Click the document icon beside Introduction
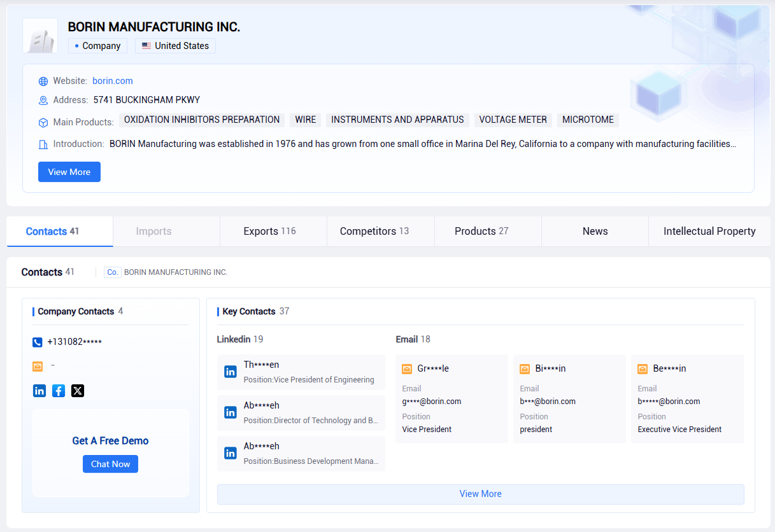This screenshot has width=775, height=532. coord(43,144)
